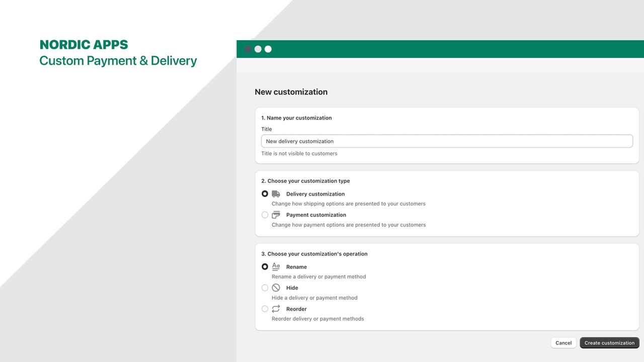Click the Hide prohibition icon

pyautogui.click(x=276, y=288)
